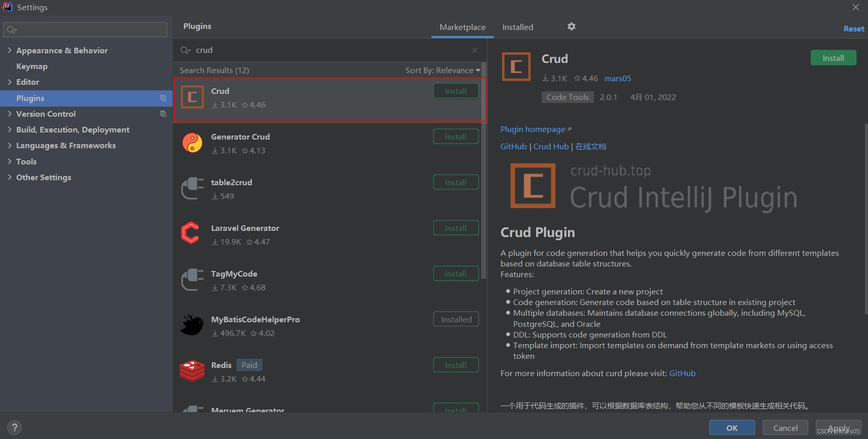The width and height of the screenshot is (868, 439).
Task: Click the IntelliJ icon in title bar
Action: click(8, 7)
